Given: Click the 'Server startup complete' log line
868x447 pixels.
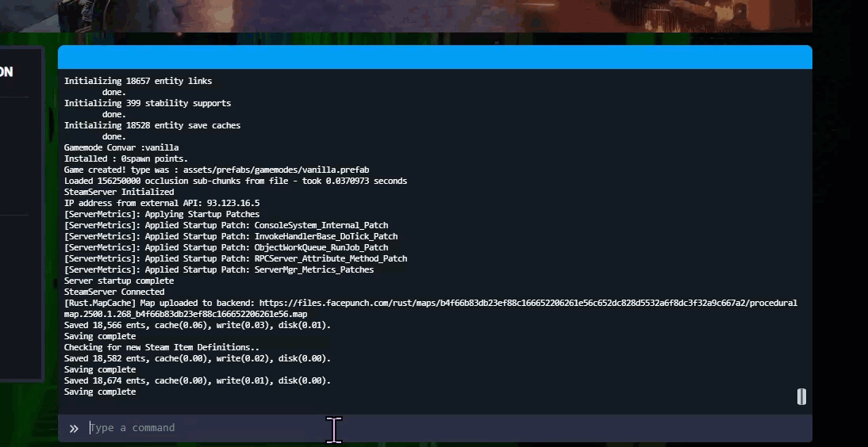Looking at the screenshot, I should (119, 281).
